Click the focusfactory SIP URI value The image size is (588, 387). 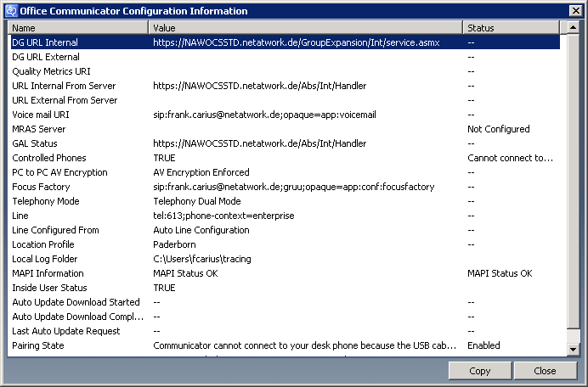pos(294,187)
